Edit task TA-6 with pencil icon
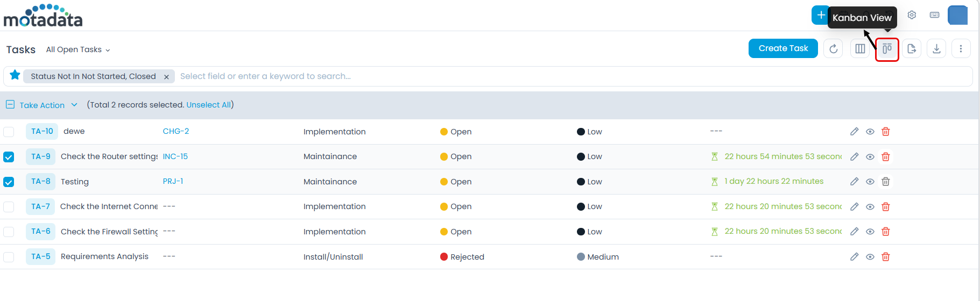 (x=854, y=232)
